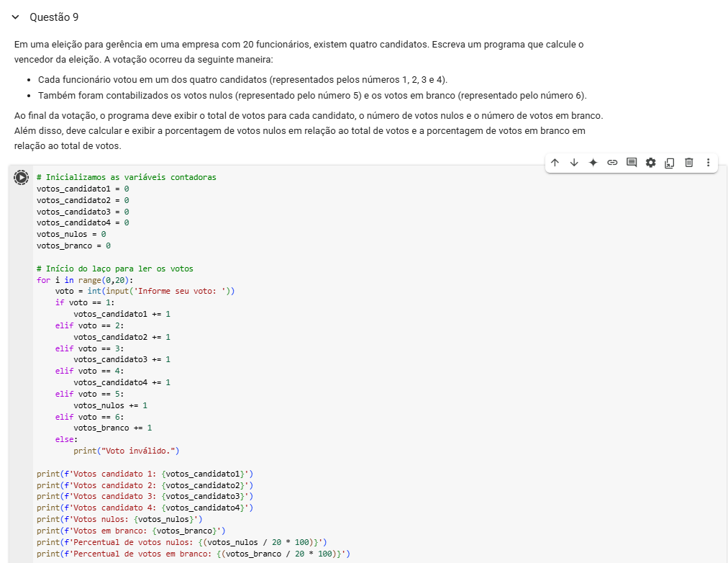The height and width of the screenshot is (563, 728).
Task: Click line 'votos_nulos += 1'
Action: [x=111, y=405]
